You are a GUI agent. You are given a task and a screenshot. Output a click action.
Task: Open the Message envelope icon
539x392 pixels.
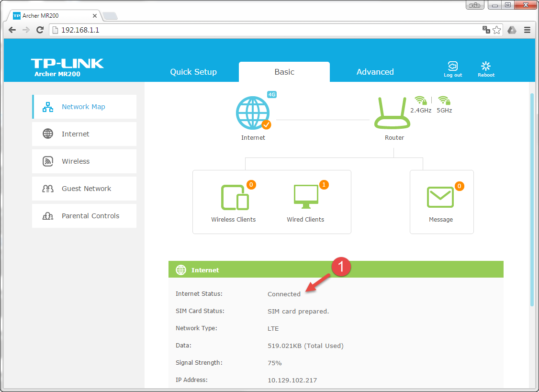(440, 197)
